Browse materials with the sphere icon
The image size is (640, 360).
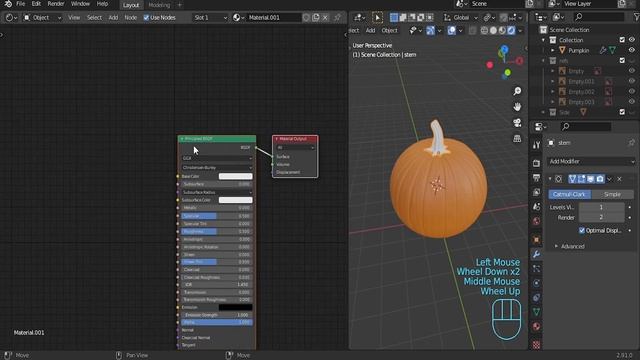[x=238, y=18]
